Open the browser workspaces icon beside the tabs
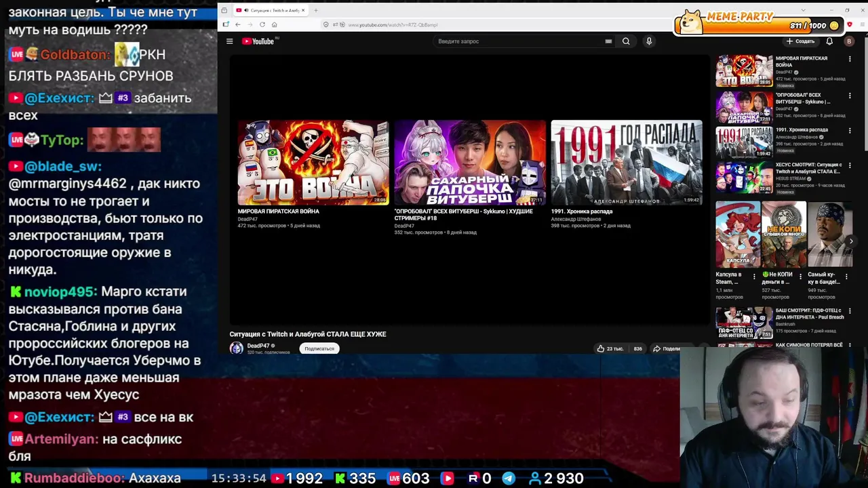Screen dimensions: 868x488 pos(224,10)
